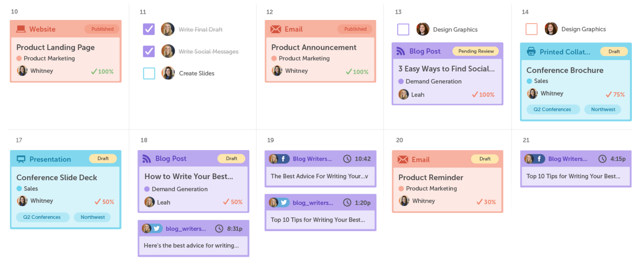644x262 pixels.
Task: Check Design Graphics task on day 13
Action: 403,29
